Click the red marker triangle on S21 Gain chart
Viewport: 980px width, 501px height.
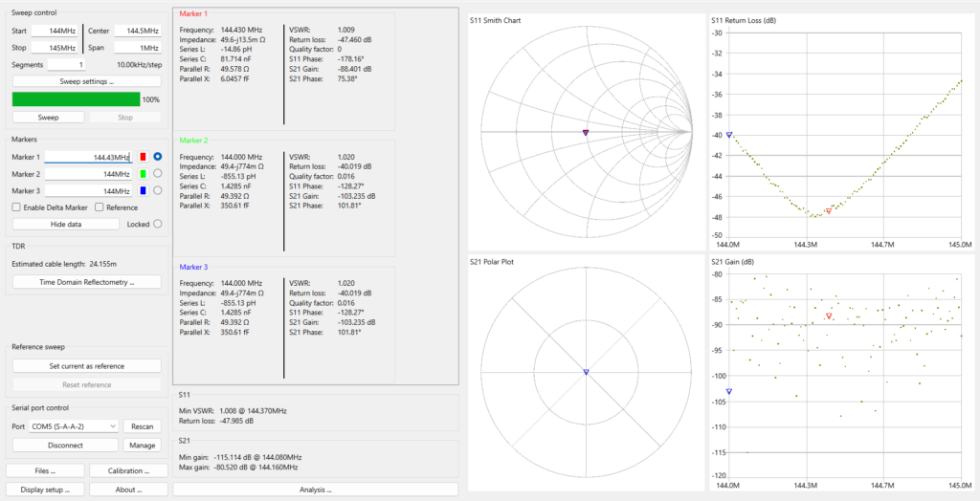[x=829, y=316]
